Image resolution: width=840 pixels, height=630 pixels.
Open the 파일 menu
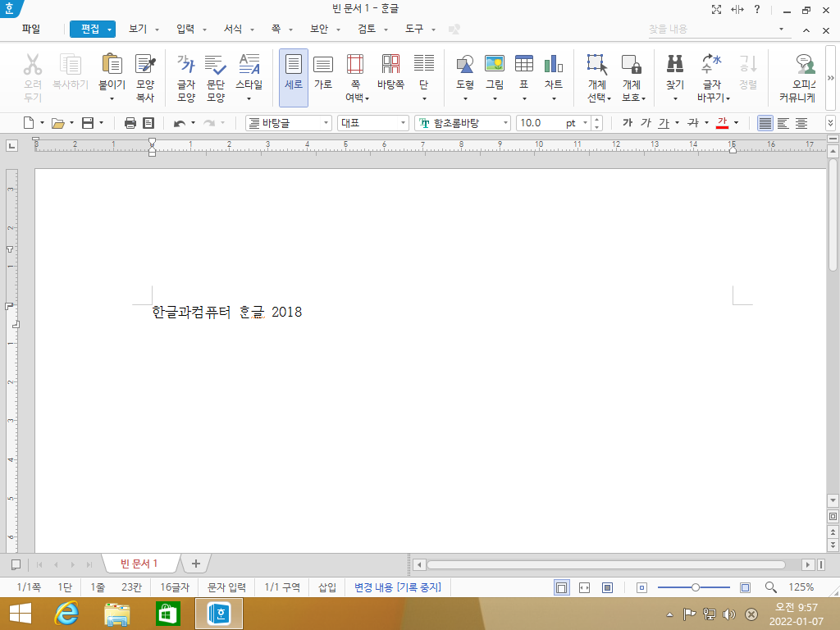point(31,29)
